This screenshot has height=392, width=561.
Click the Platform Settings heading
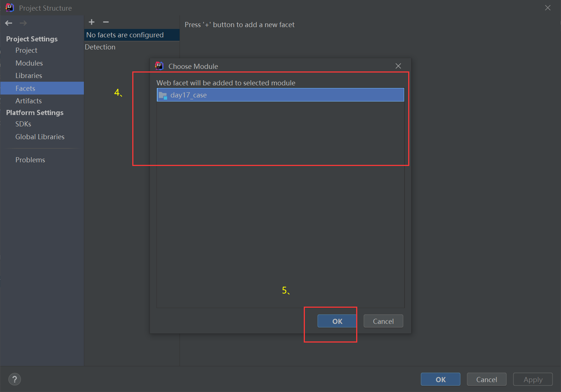click(35, 112)
